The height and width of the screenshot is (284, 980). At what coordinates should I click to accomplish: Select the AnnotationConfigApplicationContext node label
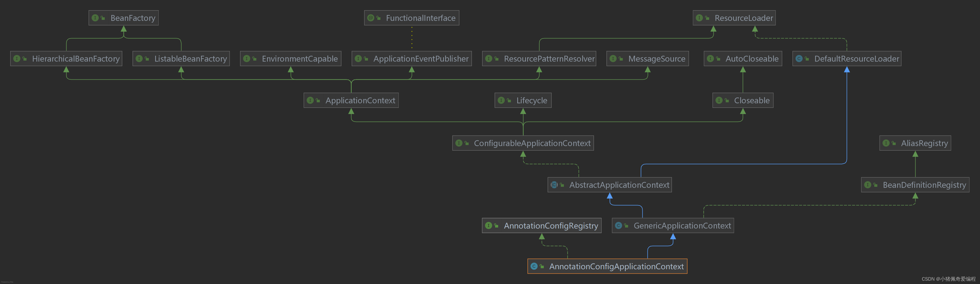(616, 266)
